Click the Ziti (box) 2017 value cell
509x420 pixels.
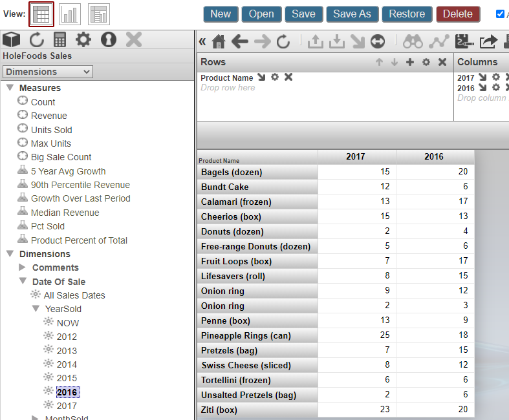[356, 410]
